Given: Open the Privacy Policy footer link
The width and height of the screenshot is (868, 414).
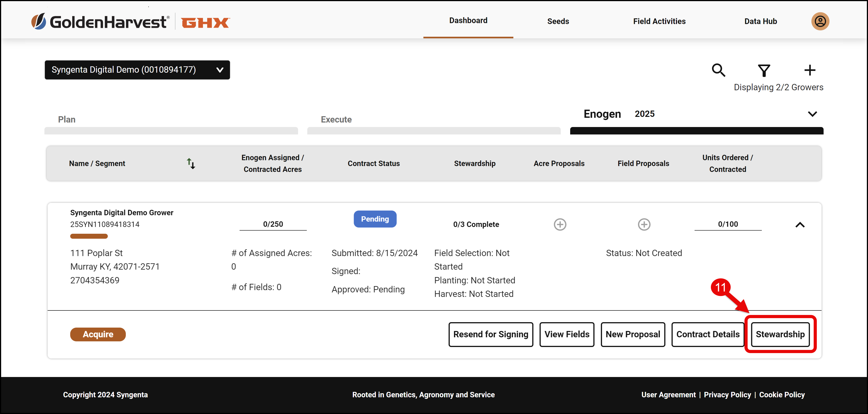Looking at the screenshot, I should coord(727,395).
